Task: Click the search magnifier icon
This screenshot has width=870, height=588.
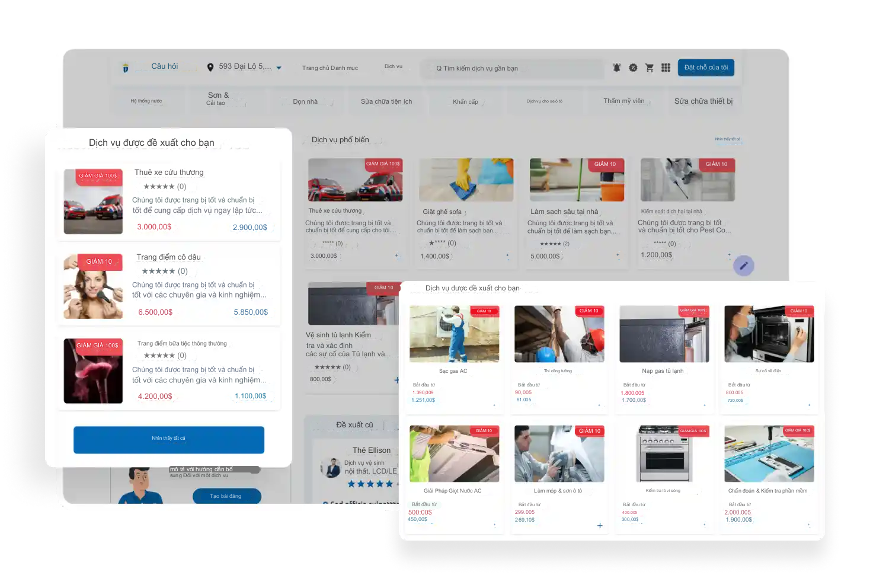Action: [439, 68]
